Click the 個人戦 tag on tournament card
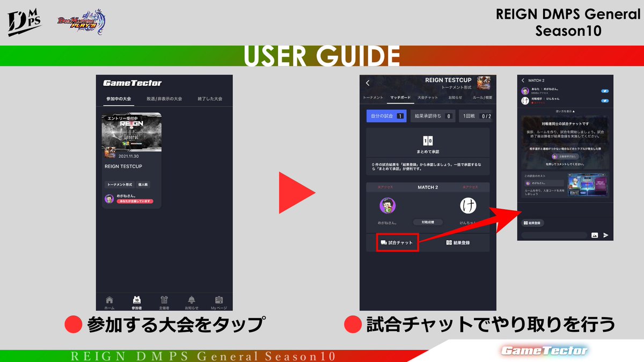 coord(143,184)
